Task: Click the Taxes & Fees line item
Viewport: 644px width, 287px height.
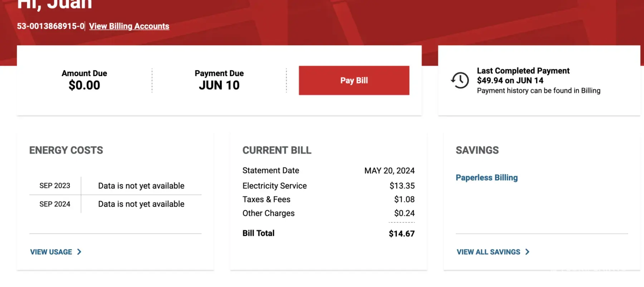Action: 266,199
